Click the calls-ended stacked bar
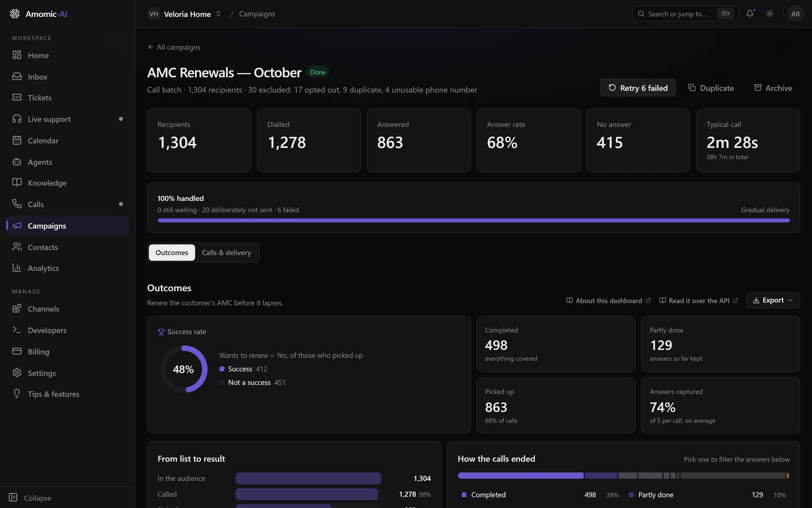The width and height of the screenshot is (812, 508). coord(623,476)
